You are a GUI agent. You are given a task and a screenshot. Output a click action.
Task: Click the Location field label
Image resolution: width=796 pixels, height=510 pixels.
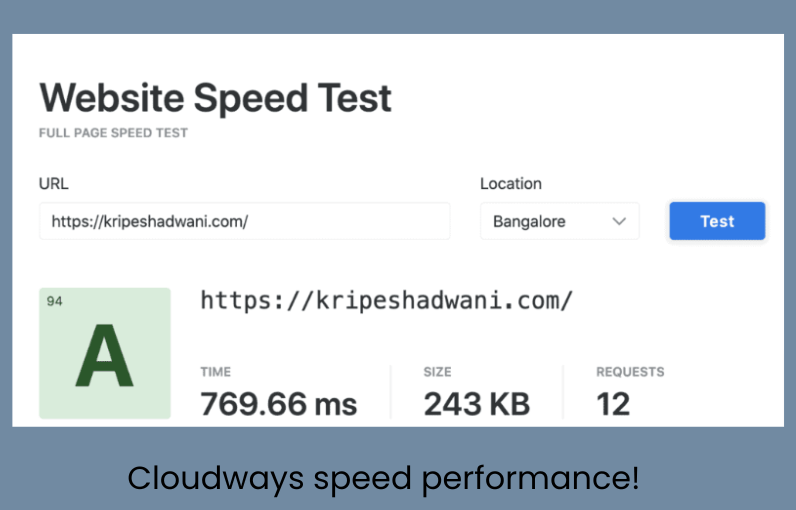[x=510, y=184]
